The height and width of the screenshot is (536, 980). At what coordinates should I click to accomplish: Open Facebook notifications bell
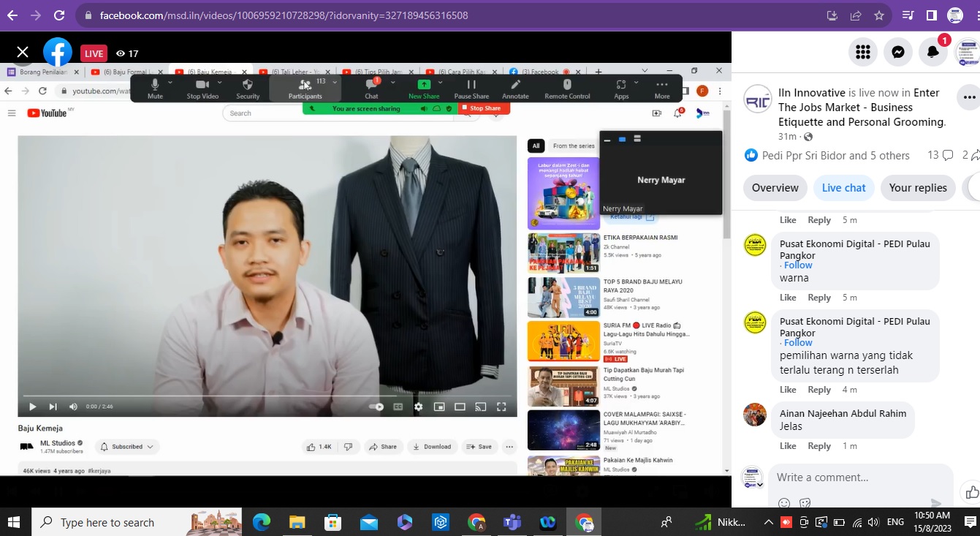click(x=933, y=52)
